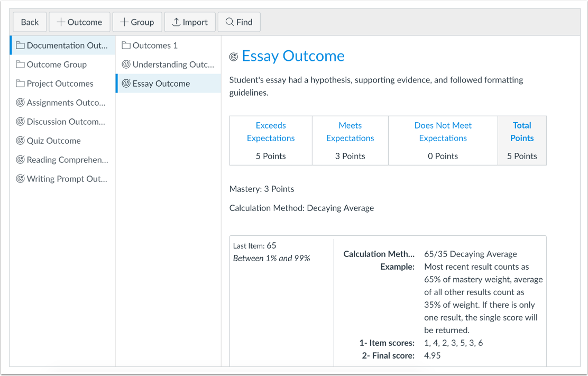The image size is (588, 376).
Task: Click the Meets Expectations link
Action: 350,132
